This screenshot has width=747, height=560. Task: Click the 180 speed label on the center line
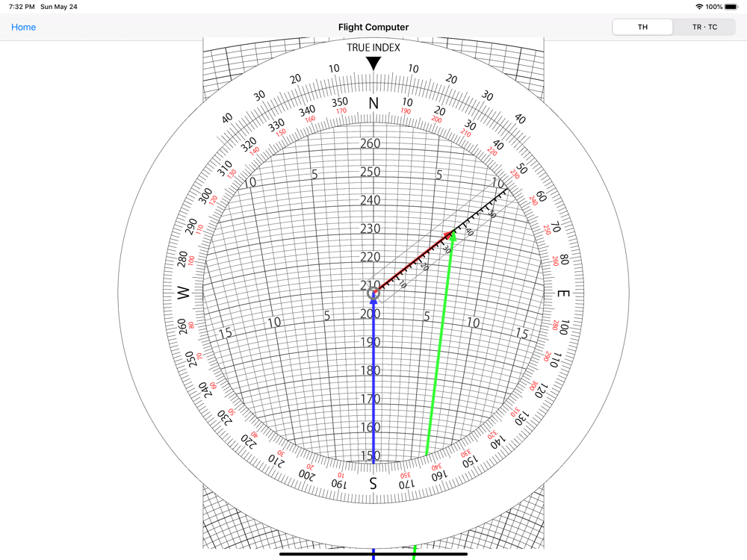(371, 370)
